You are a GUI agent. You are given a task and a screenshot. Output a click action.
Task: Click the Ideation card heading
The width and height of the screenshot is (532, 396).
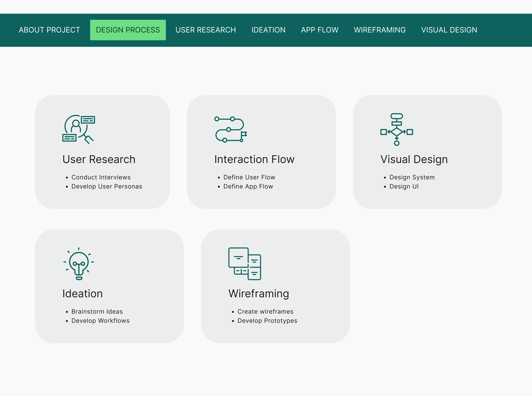83,294
